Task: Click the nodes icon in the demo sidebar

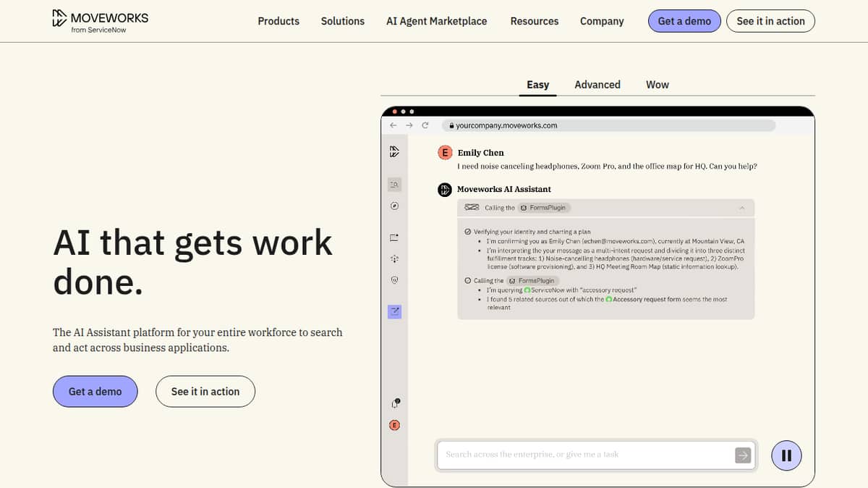Action: pos(394,258)
